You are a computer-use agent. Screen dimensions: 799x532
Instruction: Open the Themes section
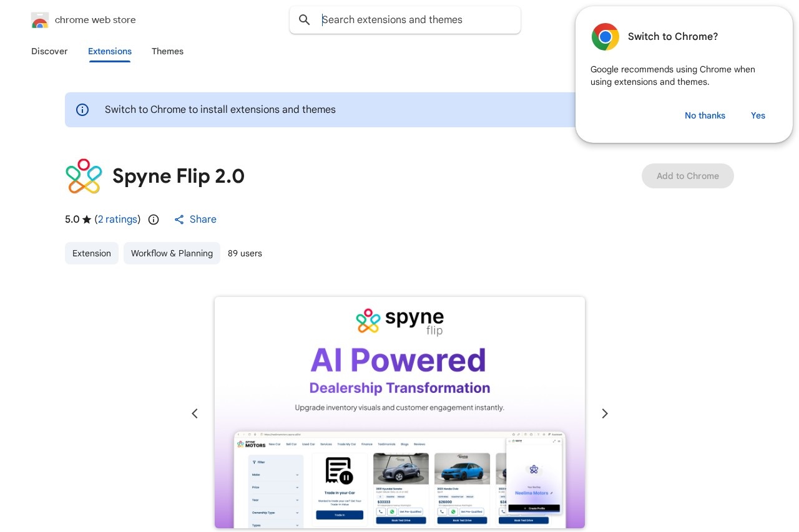pos(167,52)
